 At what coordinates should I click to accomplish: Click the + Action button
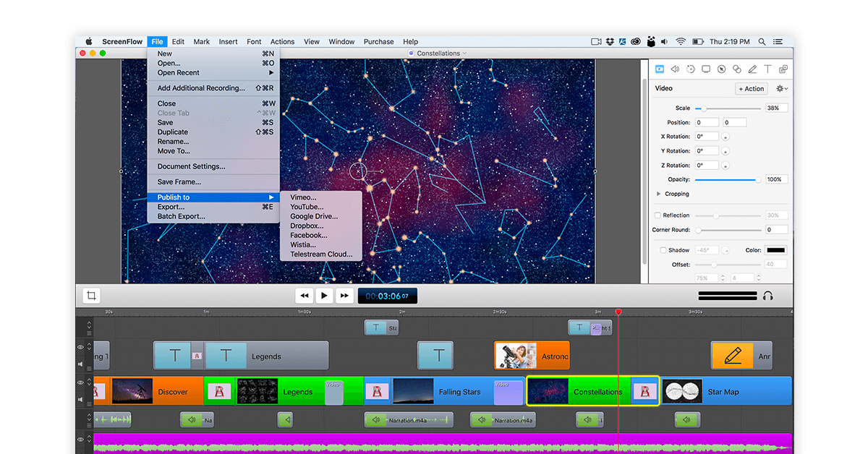(752, 88)
